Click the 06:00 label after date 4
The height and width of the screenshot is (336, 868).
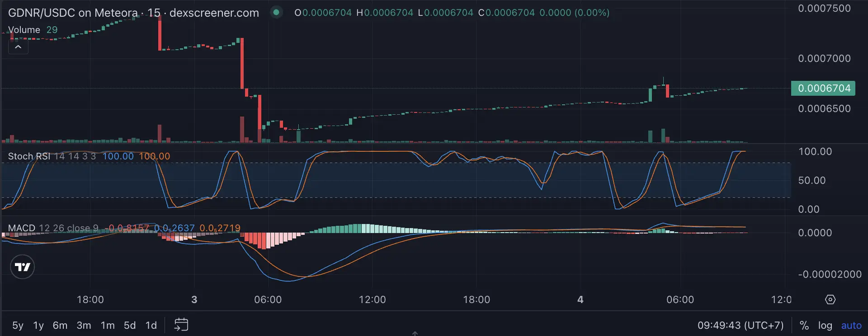[680, 299]
